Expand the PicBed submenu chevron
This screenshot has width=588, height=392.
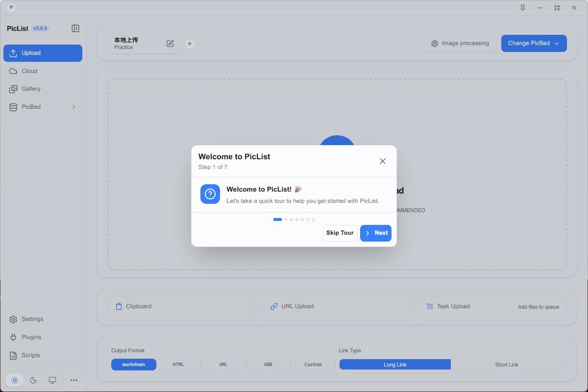[74, 107]
